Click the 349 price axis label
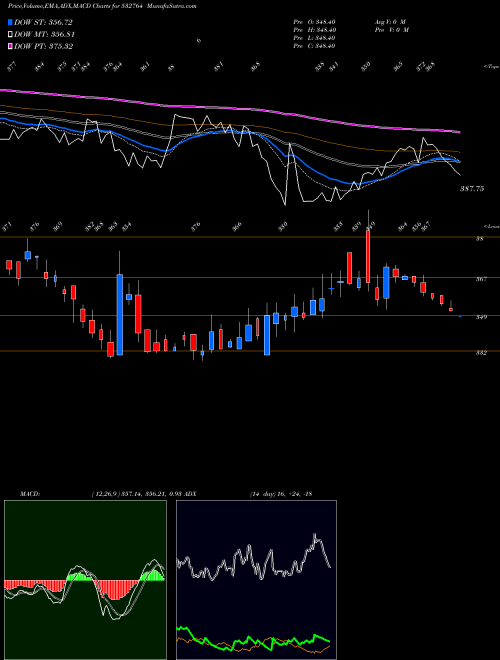 [481, 317]
